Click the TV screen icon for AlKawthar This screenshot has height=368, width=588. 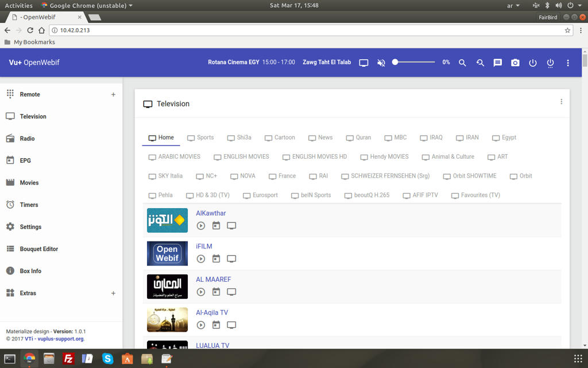tap(231, 225)
